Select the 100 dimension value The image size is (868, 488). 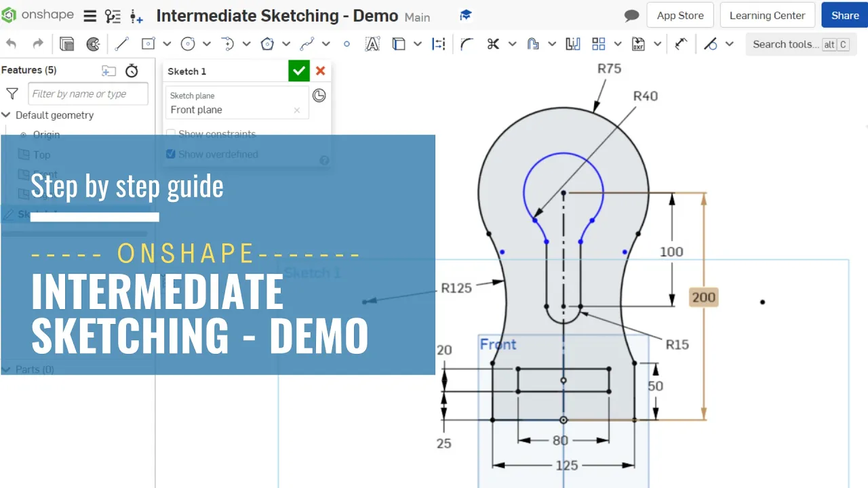pyautogui.click(x=671, y=251)
